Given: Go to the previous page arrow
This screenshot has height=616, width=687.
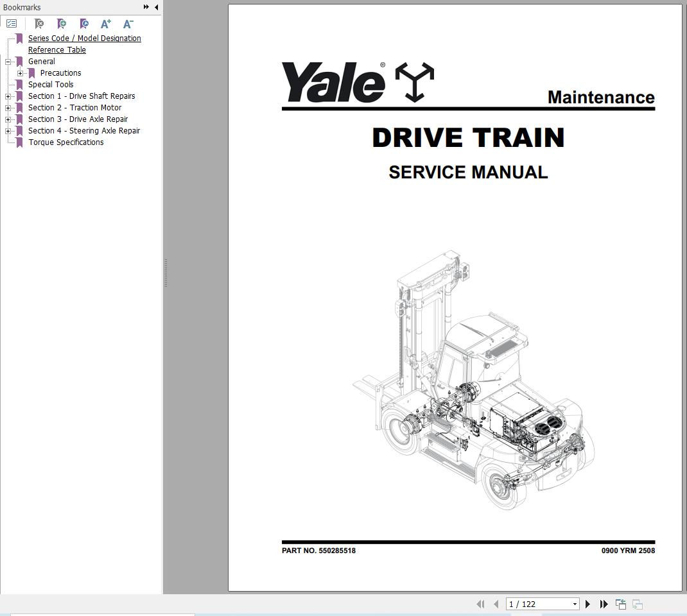Looking at the screenshot, I should (496, 604).
